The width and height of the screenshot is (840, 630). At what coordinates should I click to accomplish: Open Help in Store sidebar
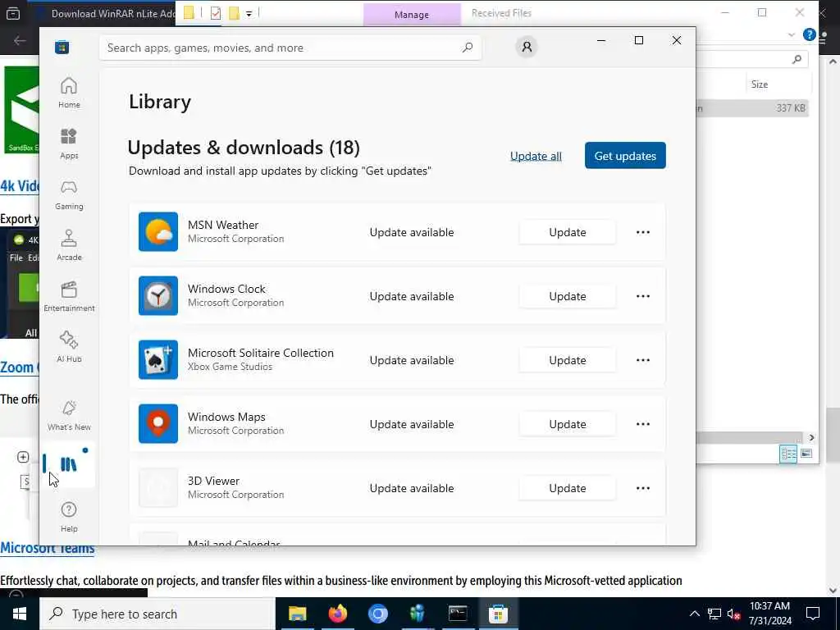coord(69,517)
